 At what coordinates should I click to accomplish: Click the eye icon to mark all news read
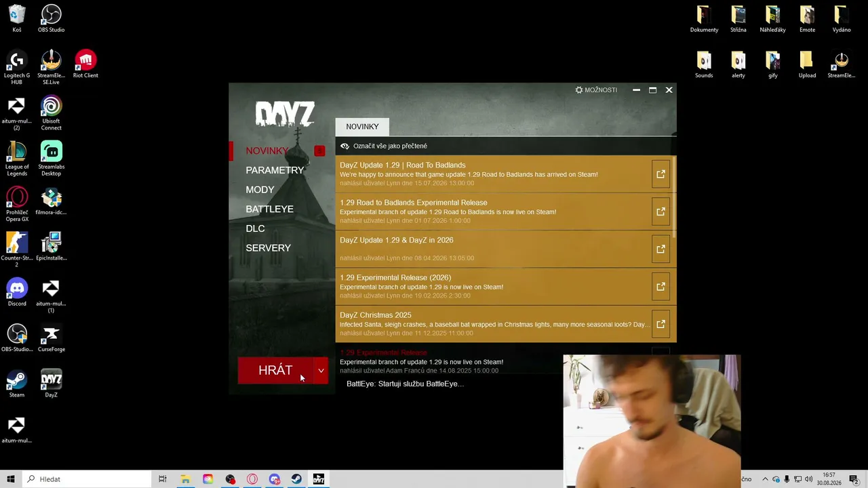[x=344, y=146]
